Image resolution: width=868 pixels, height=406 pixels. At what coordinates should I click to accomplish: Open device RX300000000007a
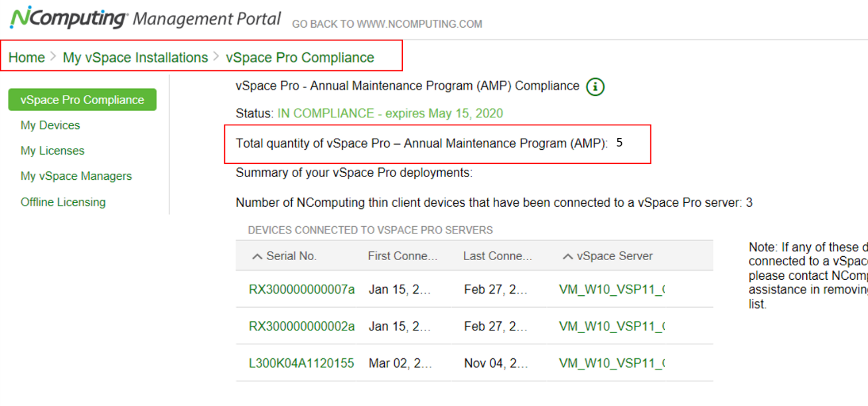302,289
